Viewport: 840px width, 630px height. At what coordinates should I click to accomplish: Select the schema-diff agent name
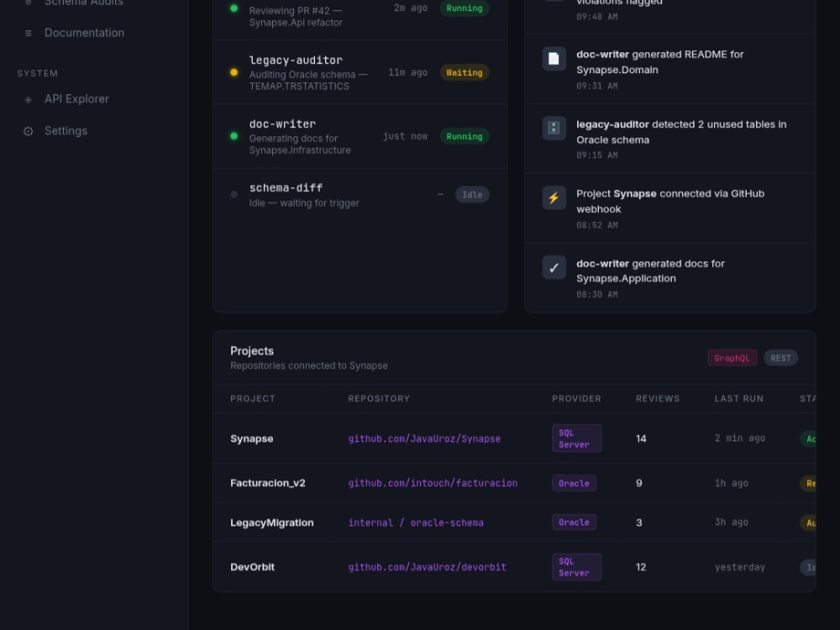286,188
